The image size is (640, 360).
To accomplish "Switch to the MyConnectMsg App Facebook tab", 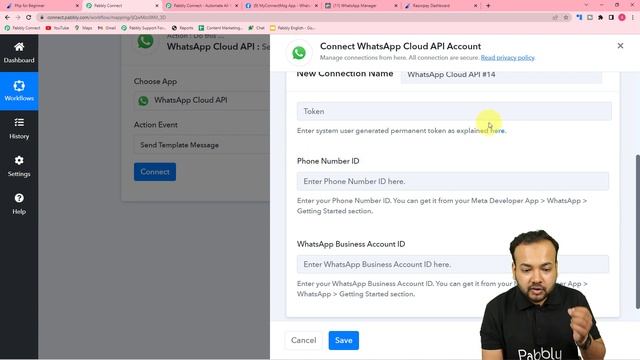I will point(281,6).
